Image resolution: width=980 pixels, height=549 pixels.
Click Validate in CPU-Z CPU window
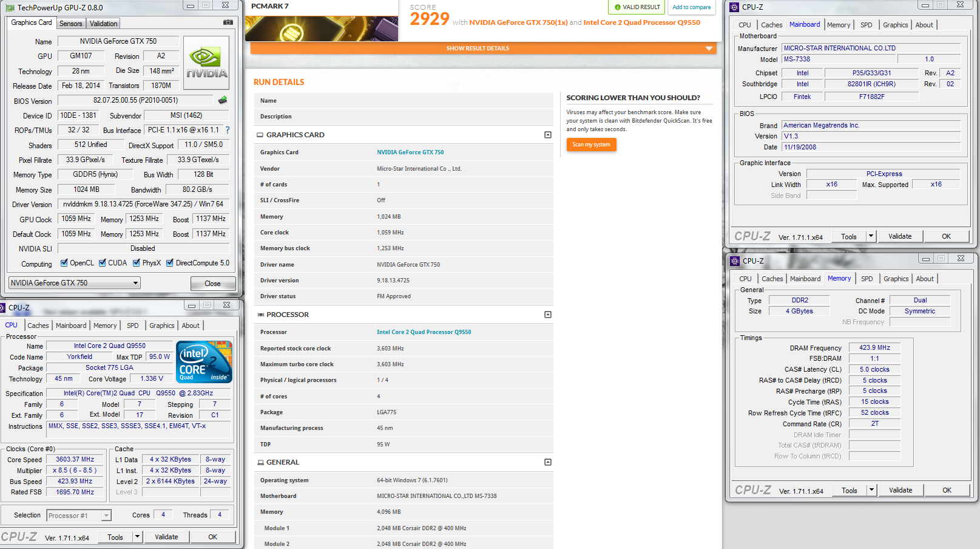pyautogui.click(x=166, y=537)
